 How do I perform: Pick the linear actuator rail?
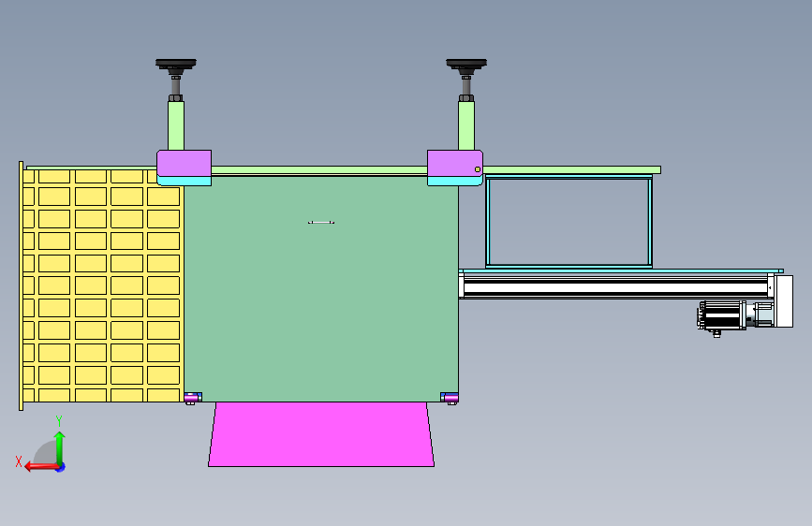tap(615, 286)
